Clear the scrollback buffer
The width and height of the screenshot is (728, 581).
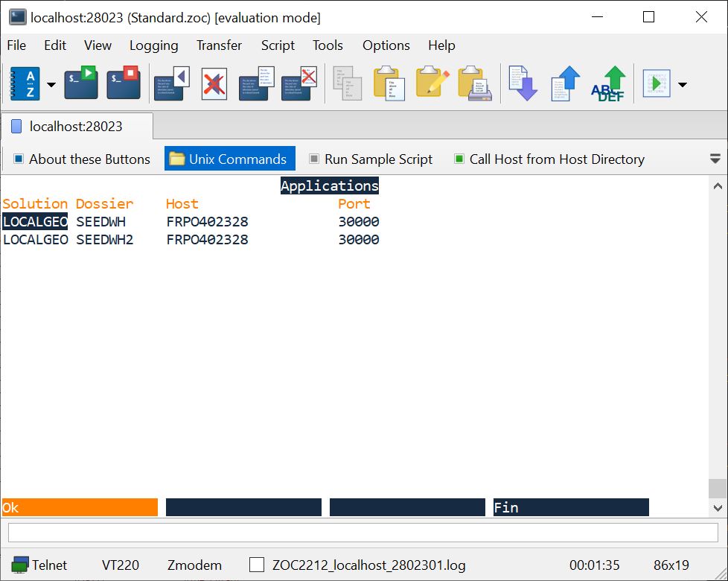214,83
